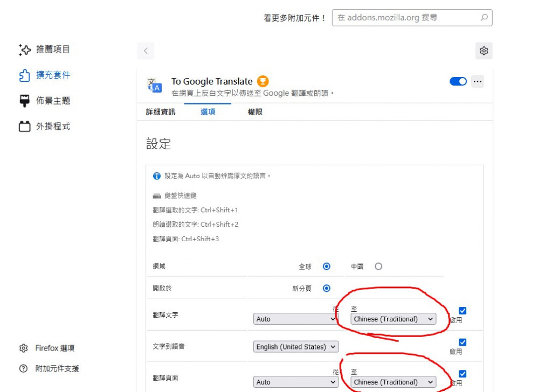Click the recommended trophy badge
Image resolution: width=552 pixels, height=392 pixels.
pyautogui.click(x=263, y=81)
